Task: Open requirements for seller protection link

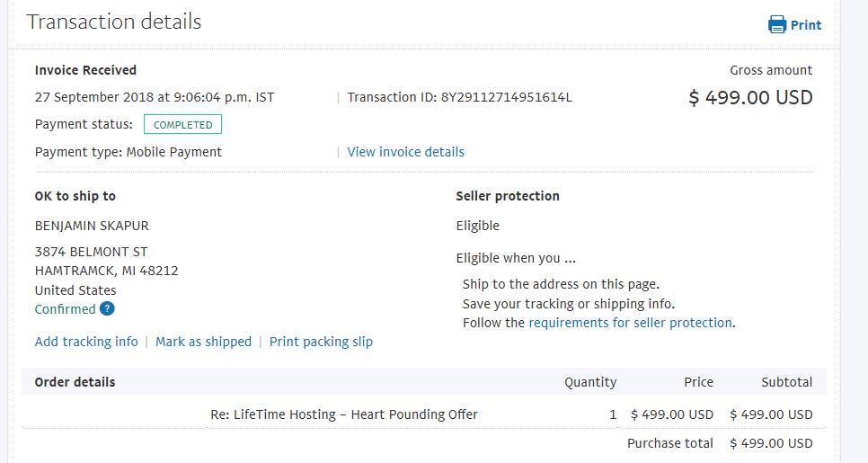Action: pyautogui.click(x=630, y=323)
